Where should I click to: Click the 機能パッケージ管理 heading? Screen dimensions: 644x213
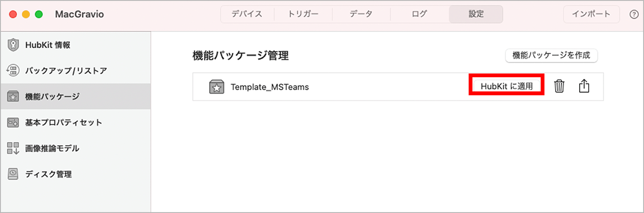240,56
